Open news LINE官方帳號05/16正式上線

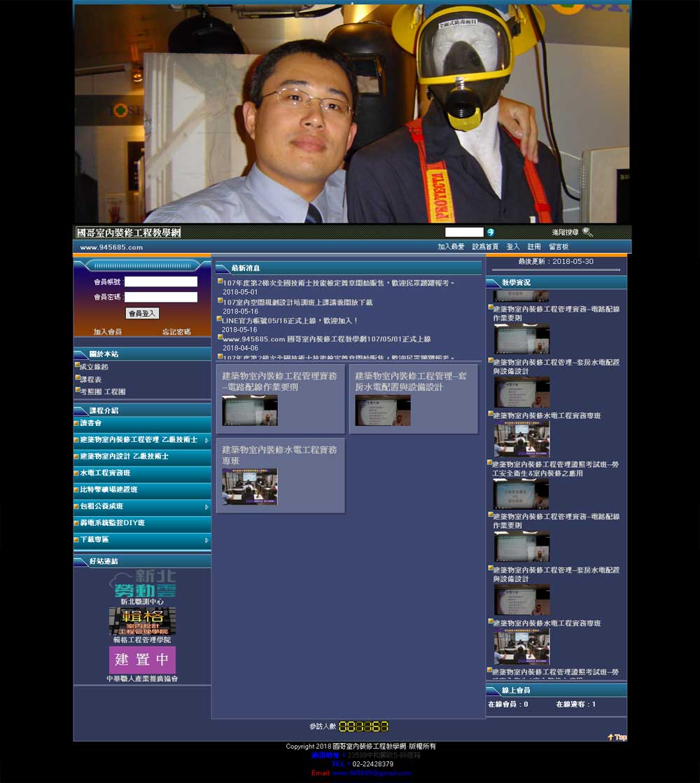pos(289,321)
